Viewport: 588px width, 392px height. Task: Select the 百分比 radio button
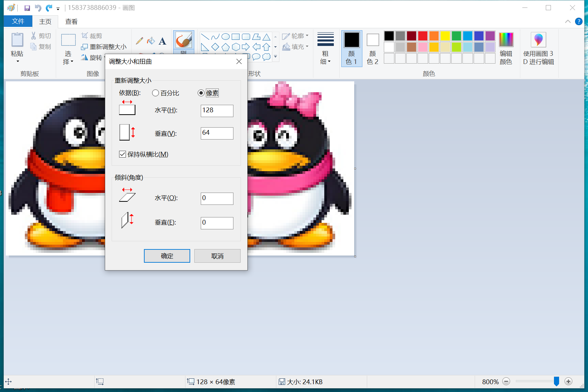coord(156,93)
